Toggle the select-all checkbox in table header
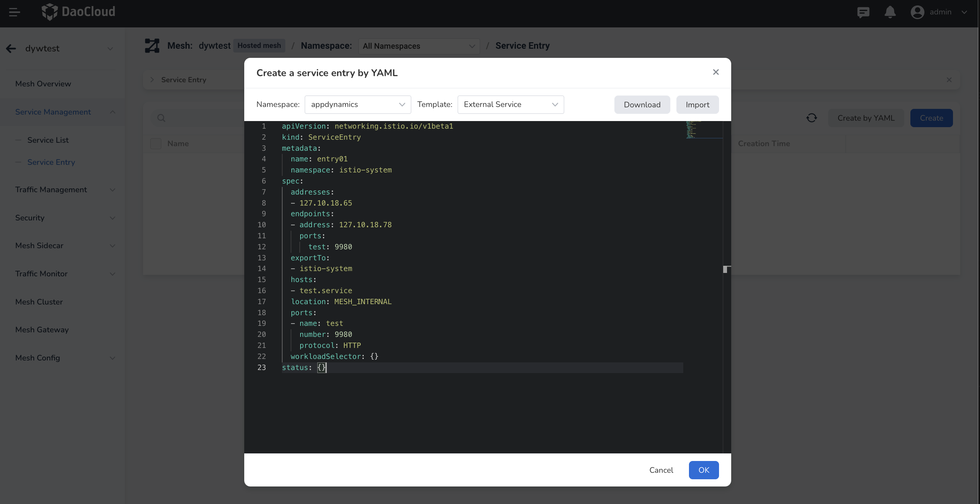Viewport: 980px width, 504px height. point(156,144)
